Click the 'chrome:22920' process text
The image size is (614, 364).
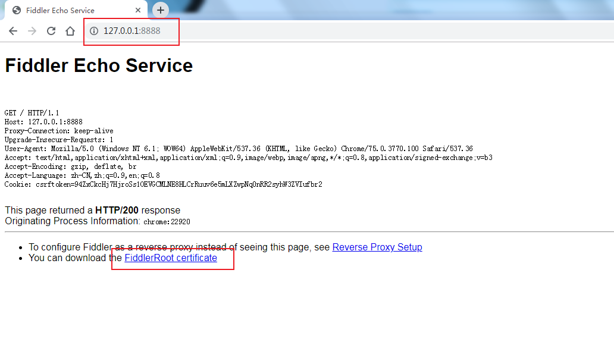pos(167,222)
